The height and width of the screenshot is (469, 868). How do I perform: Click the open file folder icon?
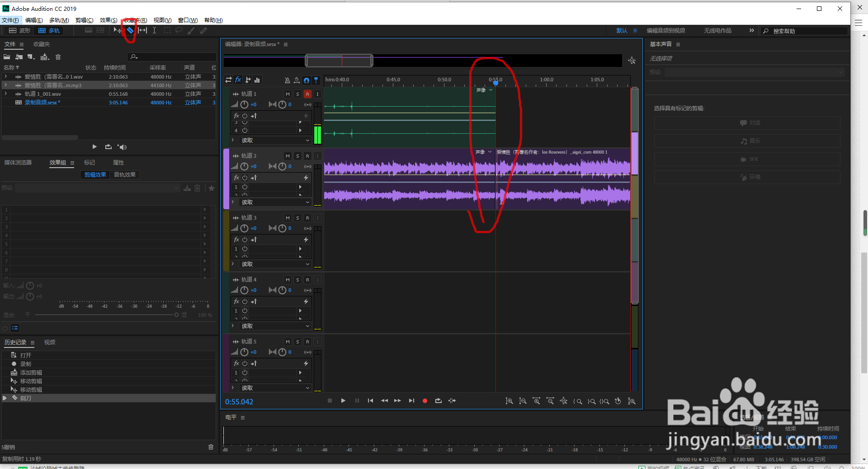(x=7, y=57)
